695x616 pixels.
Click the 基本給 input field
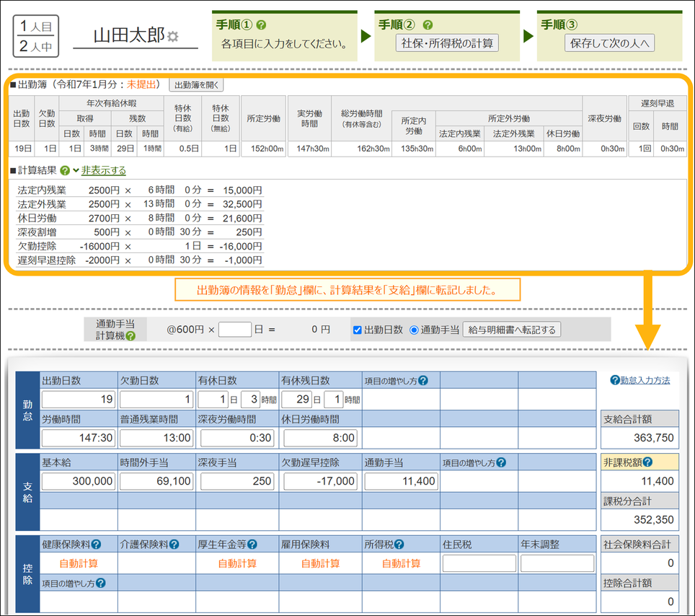[x=79, y=480]
